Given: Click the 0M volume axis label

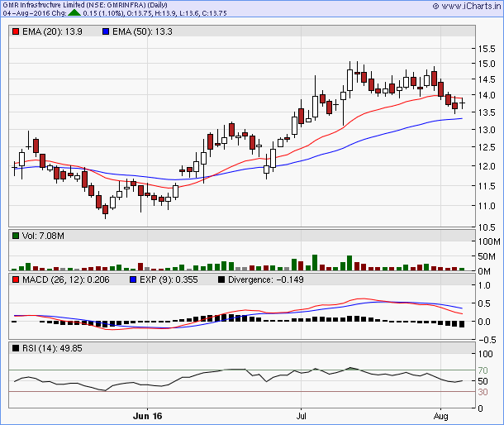Looking at the screenshot, I should 484,271.
